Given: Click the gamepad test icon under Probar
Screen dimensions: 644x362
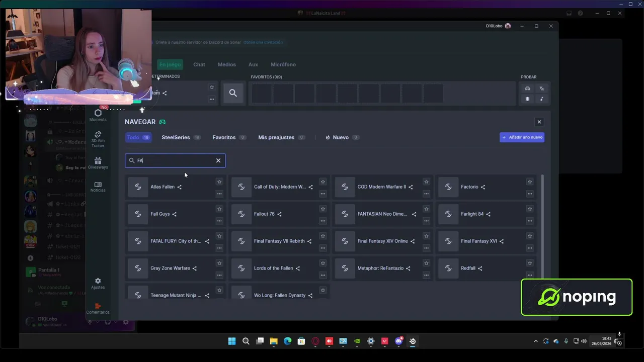Looking at the screenshot, I should [x=527, y=88].
